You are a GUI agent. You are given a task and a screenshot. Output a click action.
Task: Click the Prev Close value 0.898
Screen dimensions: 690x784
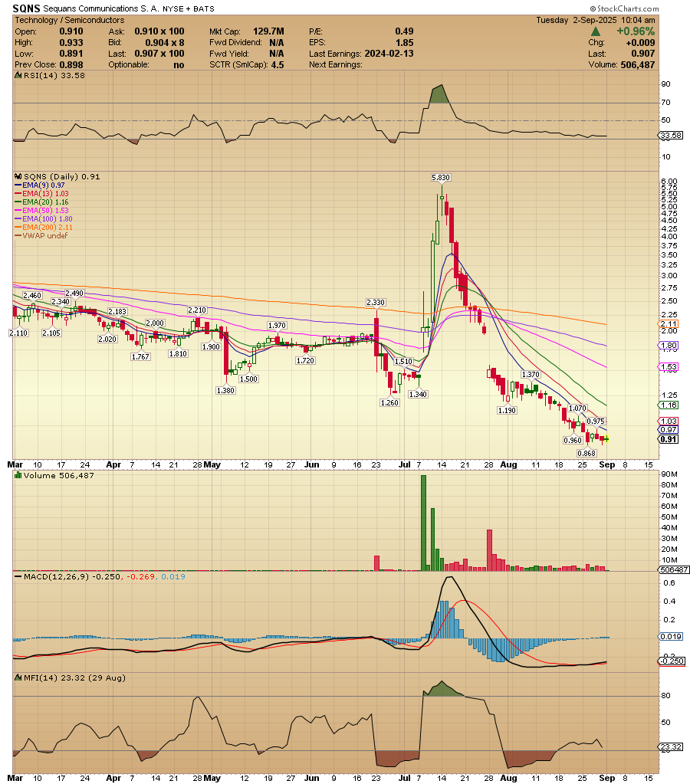(71, 64)
